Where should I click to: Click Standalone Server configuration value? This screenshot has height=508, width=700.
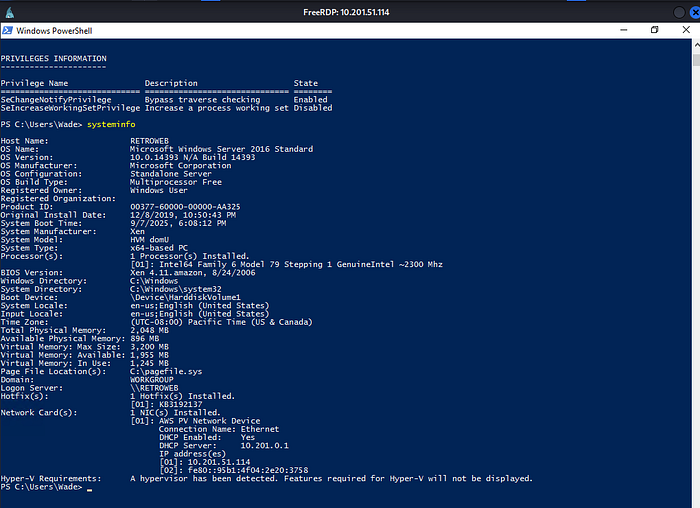coord(171,174)
